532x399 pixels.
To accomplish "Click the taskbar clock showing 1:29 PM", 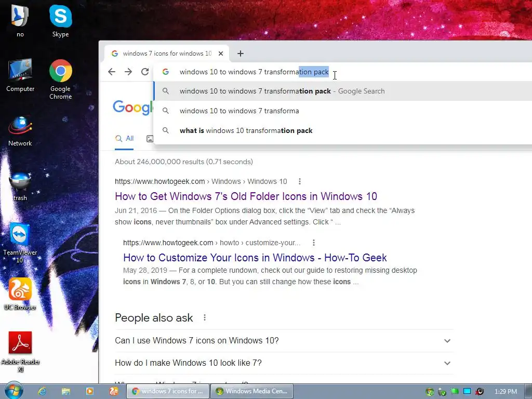I will (x=506, y=391).
